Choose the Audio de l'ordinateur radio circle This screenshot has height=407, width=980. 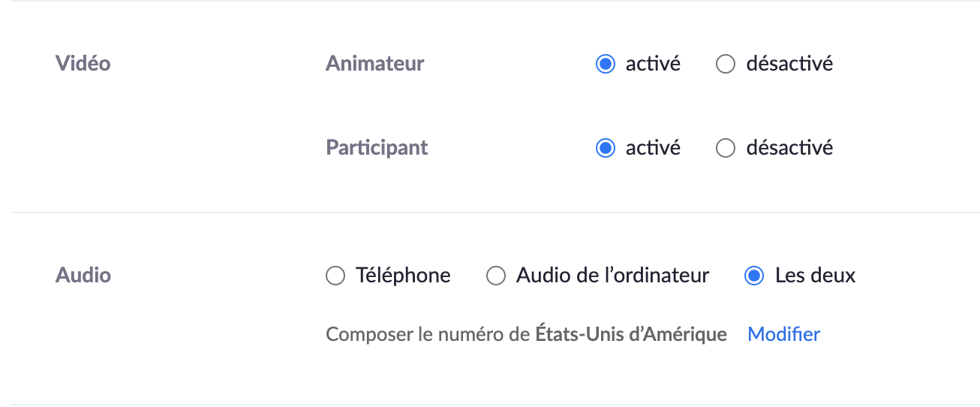(495, 276)
